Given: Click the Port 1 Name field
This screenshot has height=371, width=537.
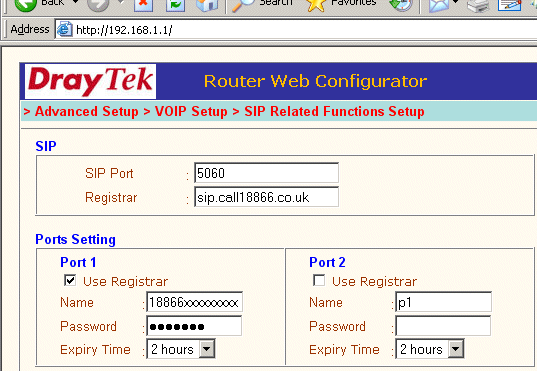Looking at the screenshot, I should pos(195,302).
